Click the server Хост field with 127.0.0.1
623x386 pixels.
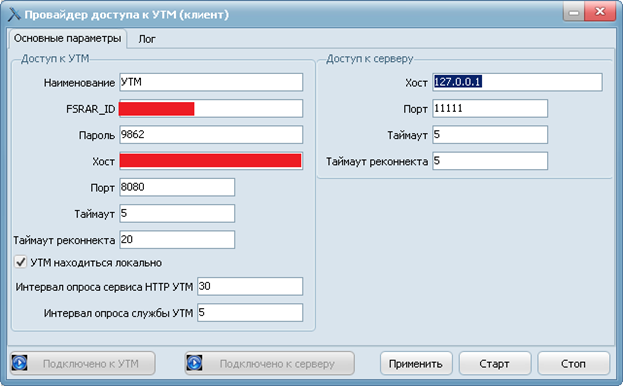coord(517,82)
